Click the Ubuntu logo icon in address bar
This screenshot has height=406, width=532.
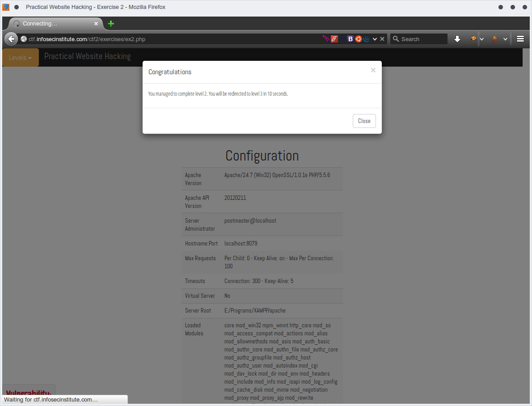click(x=359, y=39)
